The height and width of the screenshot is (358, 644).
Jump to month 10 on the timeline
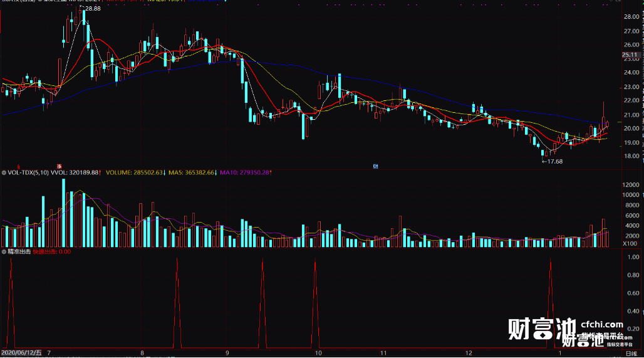(318, 352)
